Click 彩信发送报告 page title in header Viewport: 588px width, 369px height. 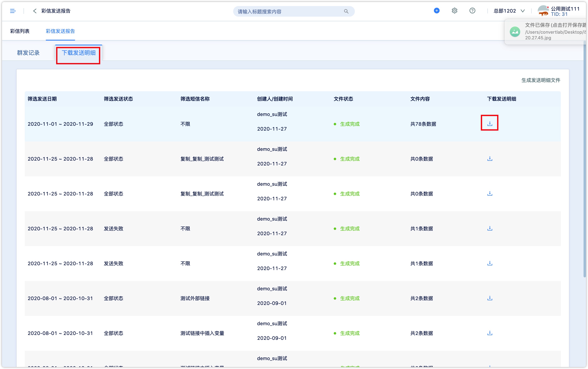click(56, 11)
